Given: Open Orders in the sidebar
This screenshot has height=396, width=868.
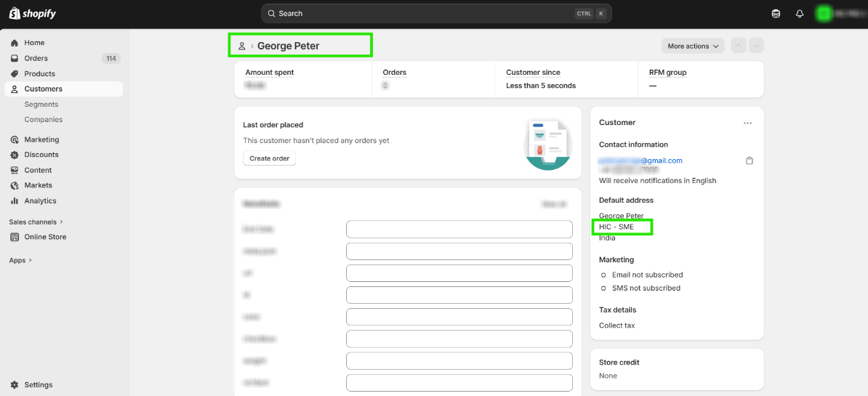Looking at the screenshot, I should tap(36, 58).
